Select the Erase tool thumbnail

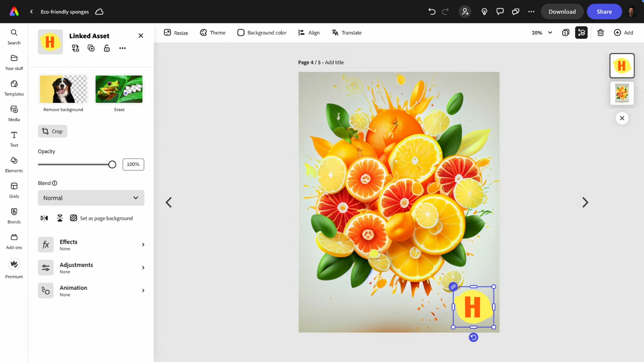(x=119, y=89)
